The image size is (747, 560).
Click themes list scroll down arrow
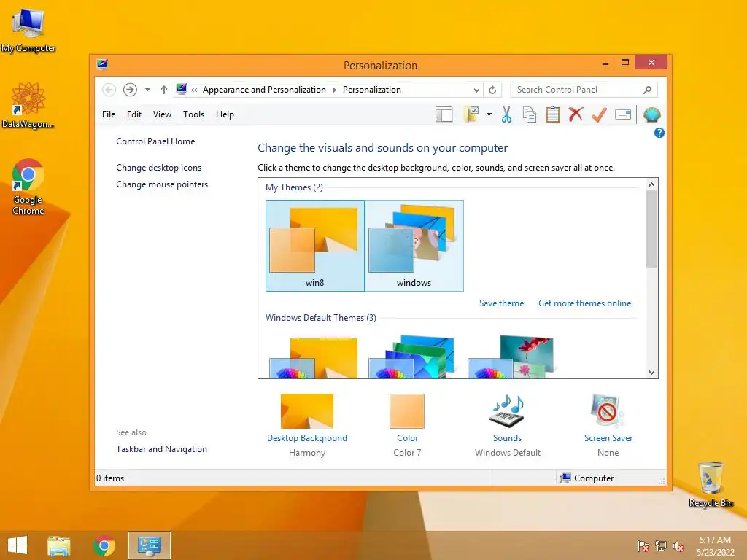(x=651, y=373)
